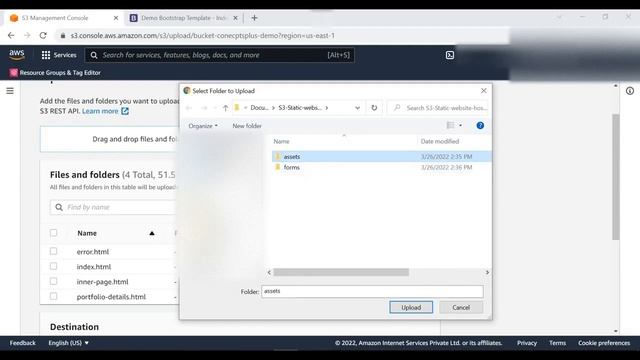Click the page vertical scrollbar thumb
Viewport: 640px width, 360px height.
pos(616,177)
